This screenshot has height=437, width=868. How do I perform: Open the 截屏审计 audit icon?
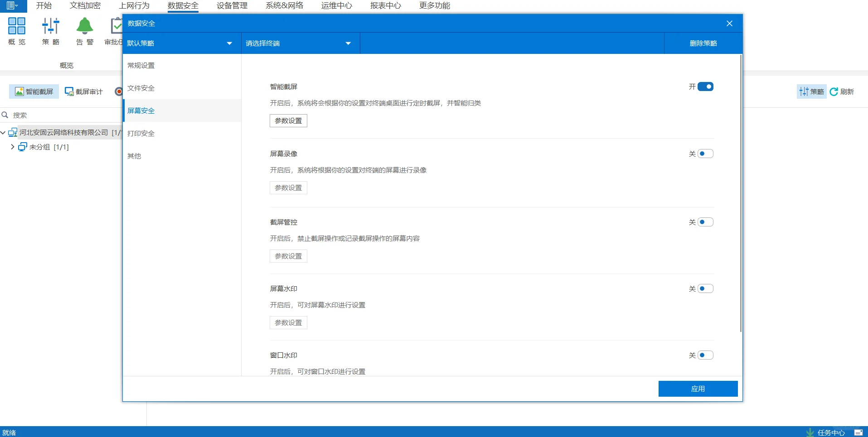click(x=83, y=91)
